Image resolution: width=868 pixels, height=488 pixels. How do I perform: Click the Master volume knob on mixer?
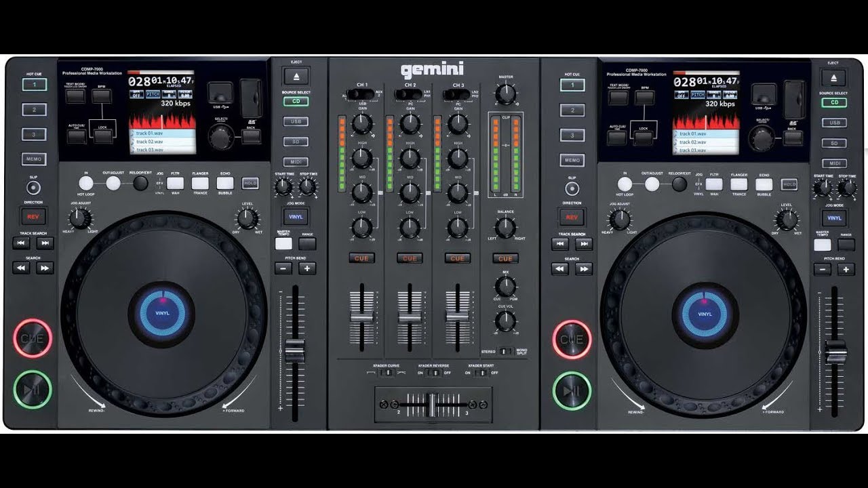[x=505, y=94]
